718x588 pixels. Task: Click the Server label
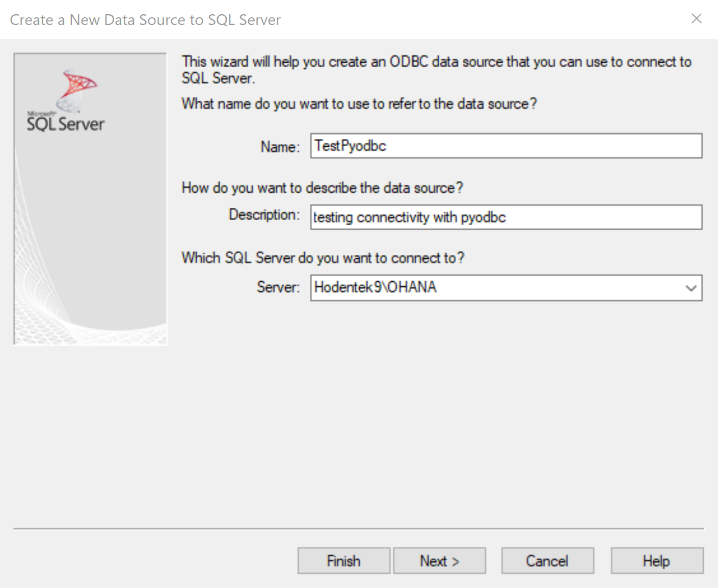[x=277, y=287]
